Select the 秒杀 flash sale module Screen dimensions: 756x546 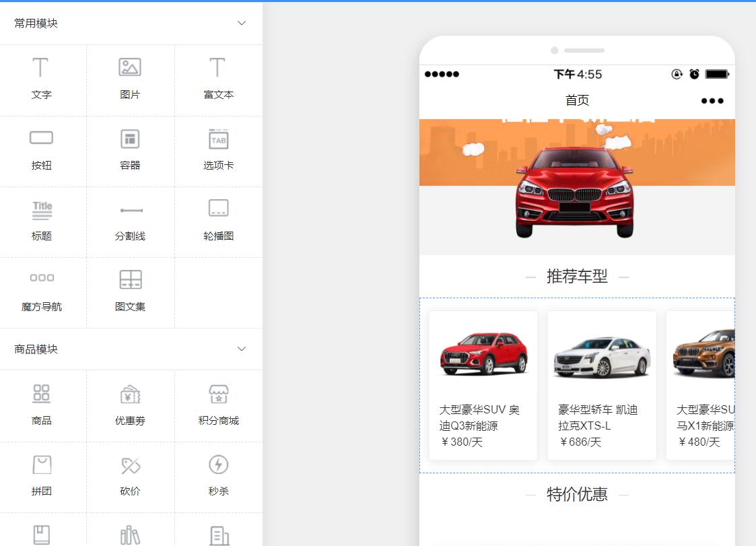point(218,477)
